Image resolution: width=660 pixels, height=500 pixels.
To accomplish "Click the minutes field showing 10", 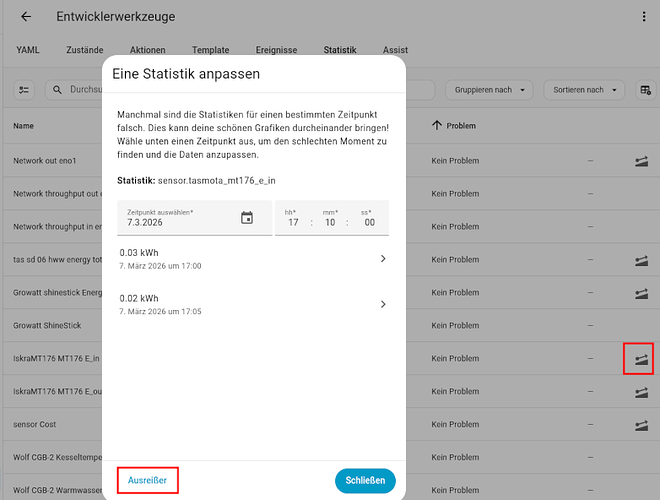I will (331, 222).
